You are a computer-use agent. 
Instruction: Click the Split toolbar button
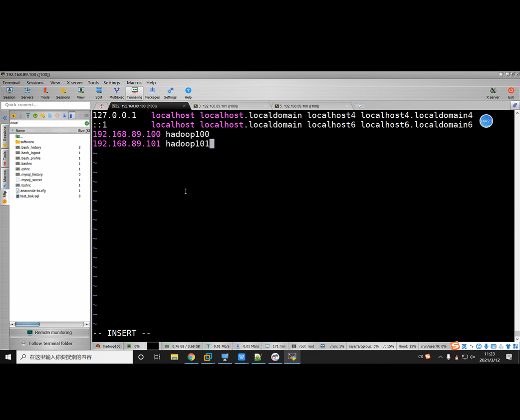point(99,93)
